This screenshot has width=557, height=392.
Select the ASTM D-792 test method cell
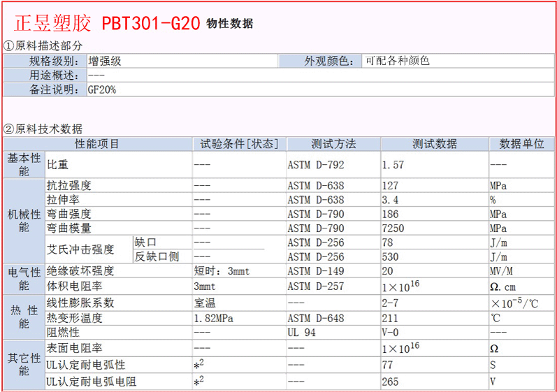point(316,165)
